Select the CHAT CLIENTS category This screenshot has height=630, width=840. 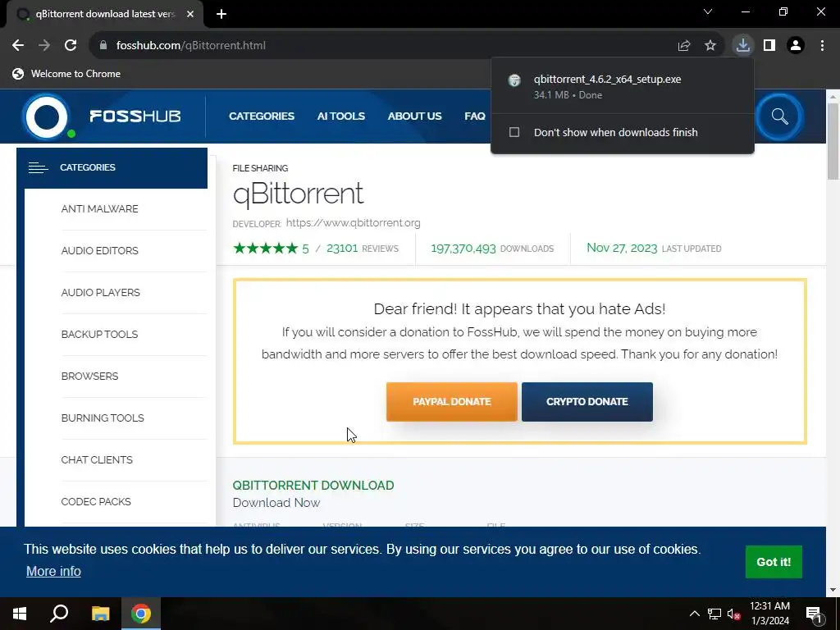pos(97,459)
